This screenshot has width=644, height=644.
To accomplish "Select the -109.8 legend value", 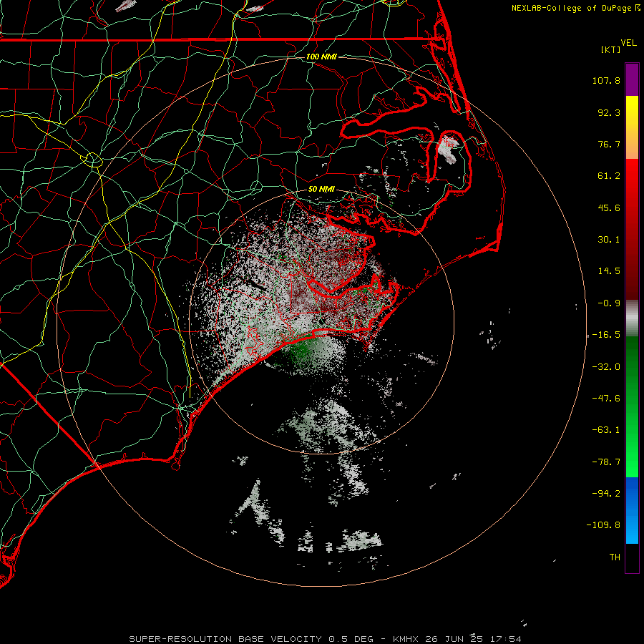I will coord(603,525).
